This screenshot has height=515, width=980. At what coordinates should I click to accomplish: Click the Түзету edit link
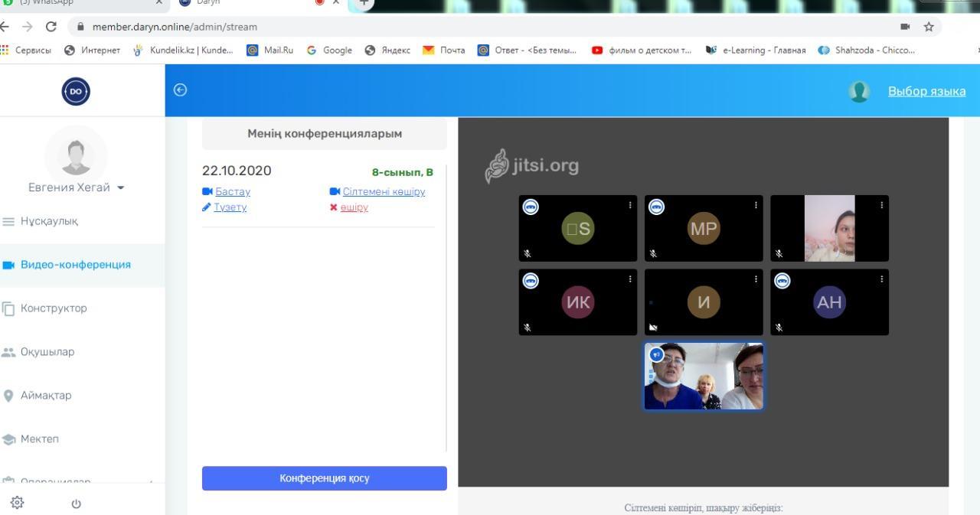(x=230, y=207)
